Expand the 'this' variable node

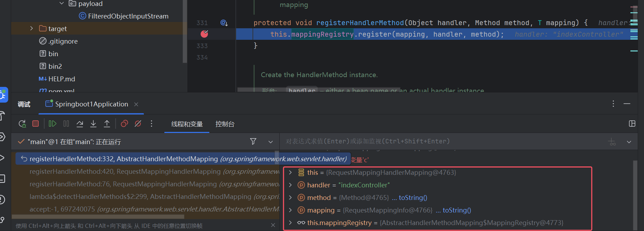click(290, 172)
